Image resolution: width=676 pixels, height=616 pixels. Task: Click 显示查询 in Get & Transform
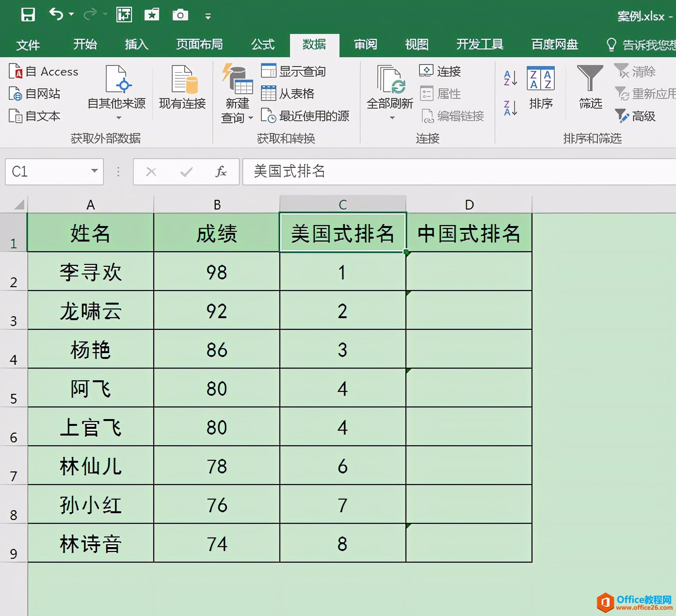[293, 71]
